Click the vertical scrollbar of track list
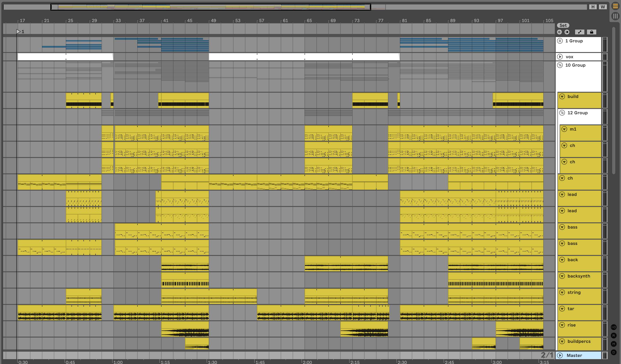This screenshot has width=621, height=364. coord(613,99)
